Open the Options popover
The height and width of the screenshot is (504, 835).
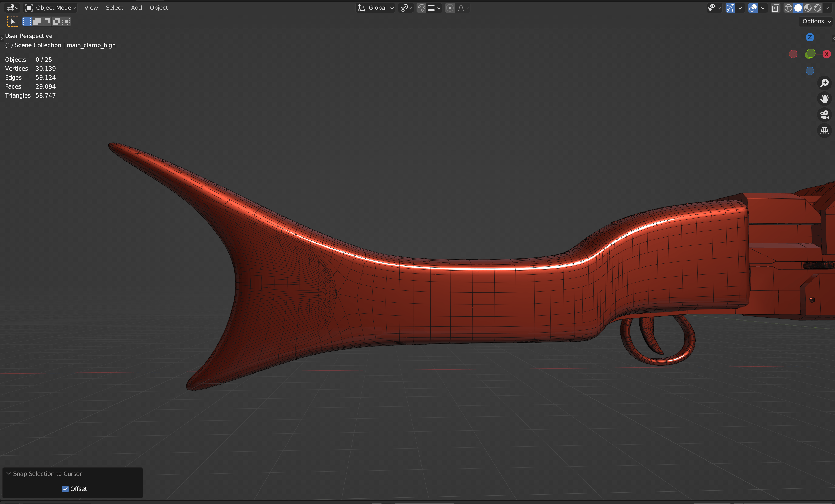[816, 21]
